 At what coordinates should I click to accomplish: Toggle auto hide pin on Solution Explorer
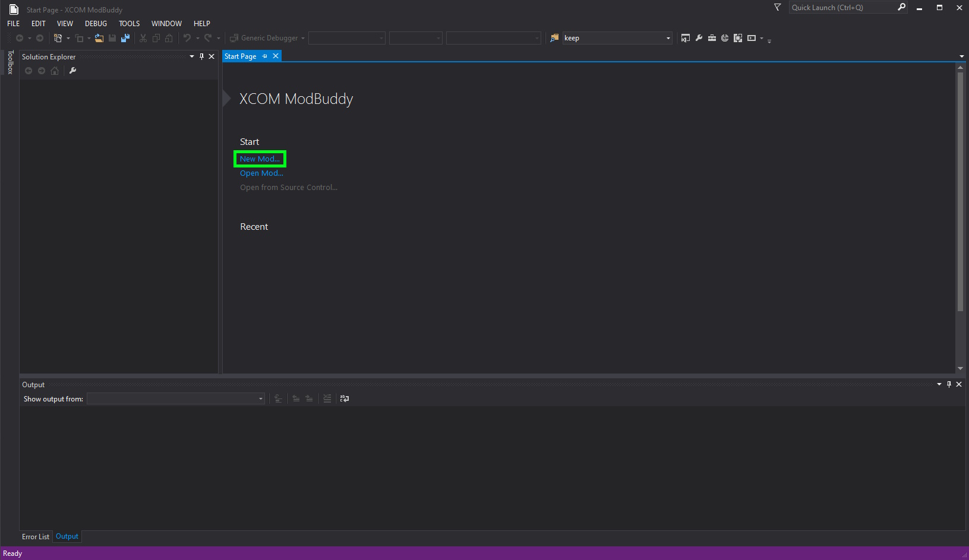pos(201,56)
